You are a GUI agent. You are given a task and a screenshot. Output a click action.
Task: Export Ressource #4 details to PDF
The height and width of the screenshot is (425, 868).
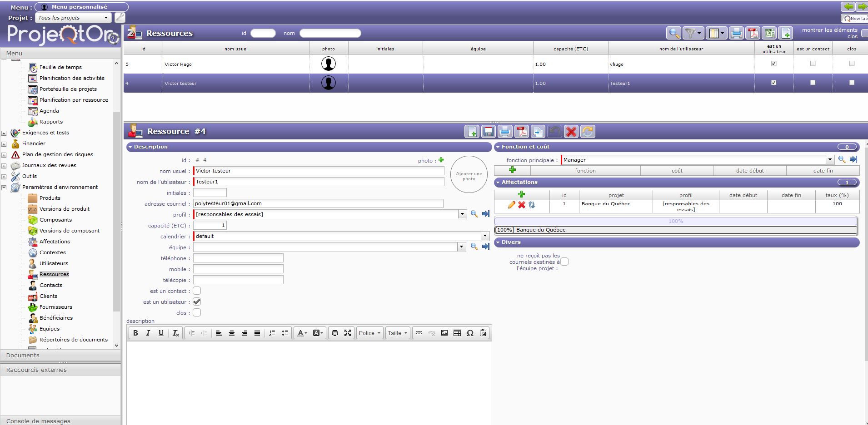click(522, 132)
